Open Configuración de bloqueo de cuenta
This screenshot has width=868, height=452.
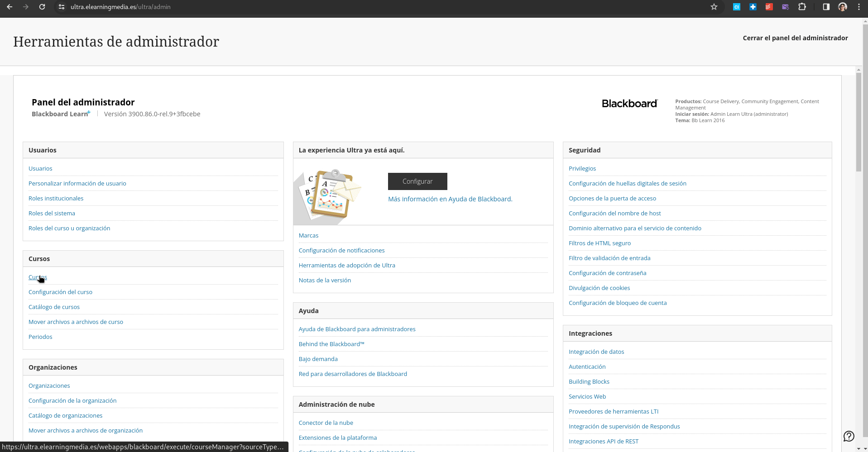click(x=618, y=303)
